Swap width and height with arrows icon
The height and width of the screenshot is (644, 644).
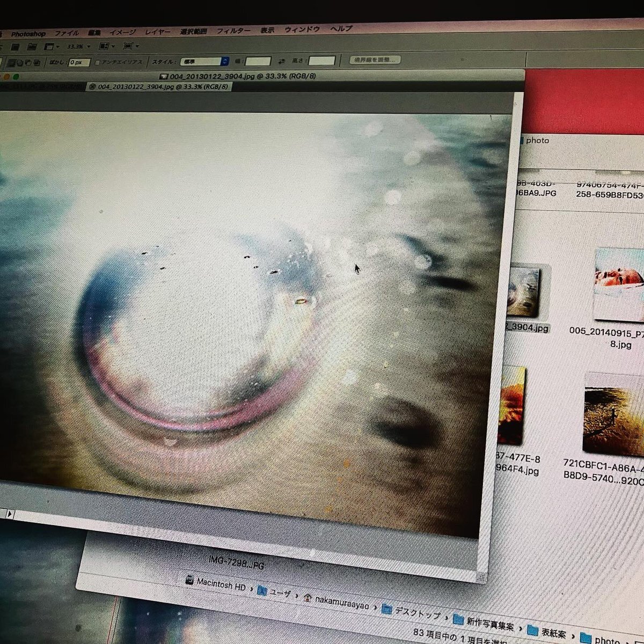[281, 61]
